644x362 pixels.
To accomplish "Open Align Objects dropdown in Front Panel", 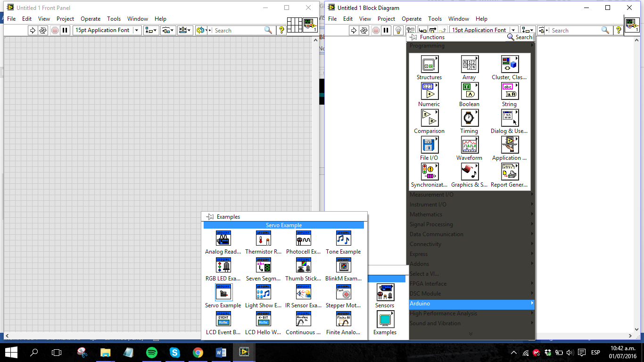I will 151,30.
